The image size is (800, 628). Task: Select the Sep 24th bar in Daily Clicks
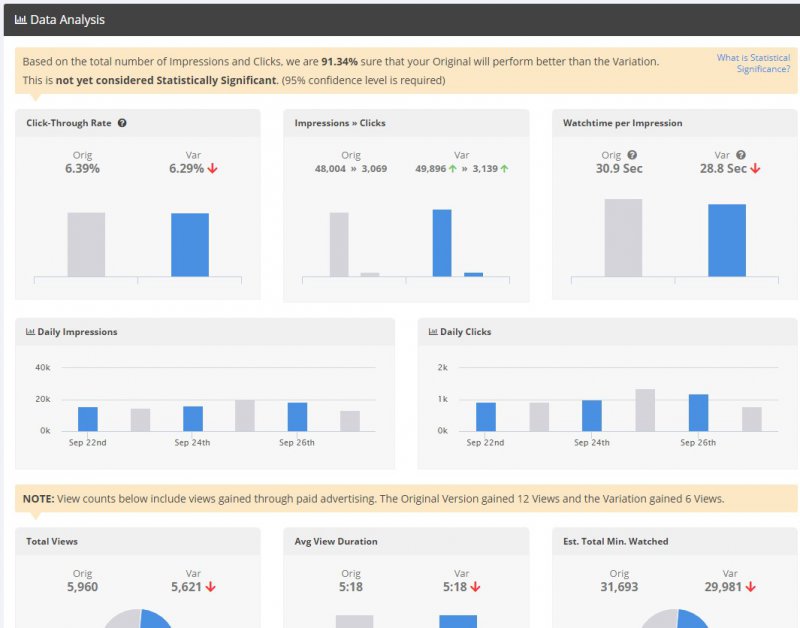click(x=592, y=415)
